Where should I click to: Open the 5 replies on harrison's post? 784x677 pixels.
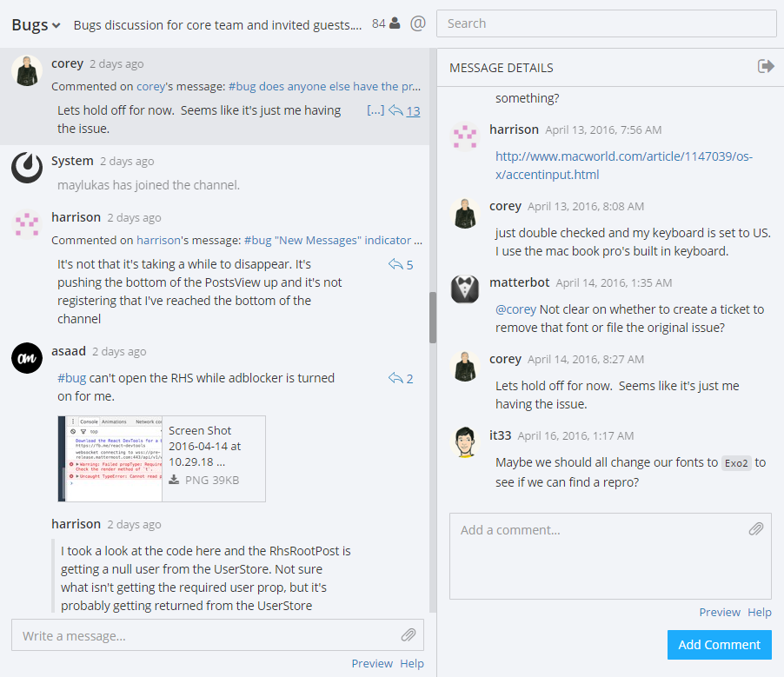coord(401,264)
